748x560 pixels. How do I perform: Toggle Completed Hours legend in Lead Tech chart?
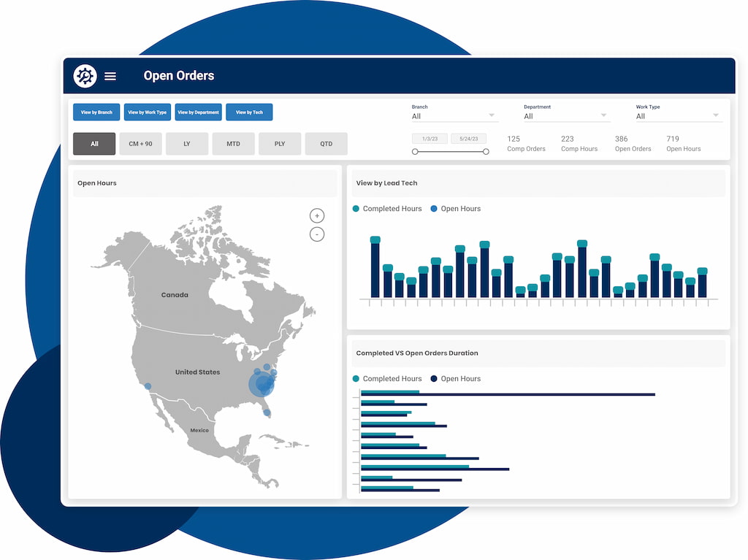pyautogui.click(x=387, y=209)
